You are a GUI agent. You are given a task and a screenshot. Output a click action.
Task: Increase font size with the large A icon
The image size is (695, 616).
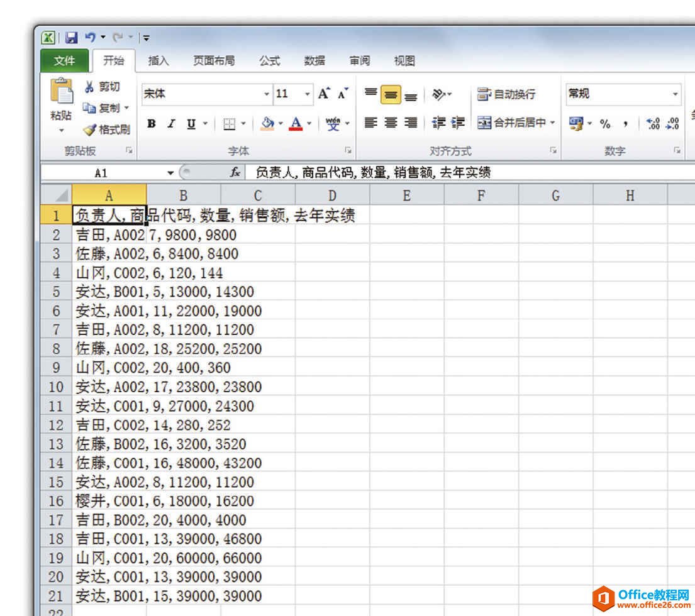[324, 94]
